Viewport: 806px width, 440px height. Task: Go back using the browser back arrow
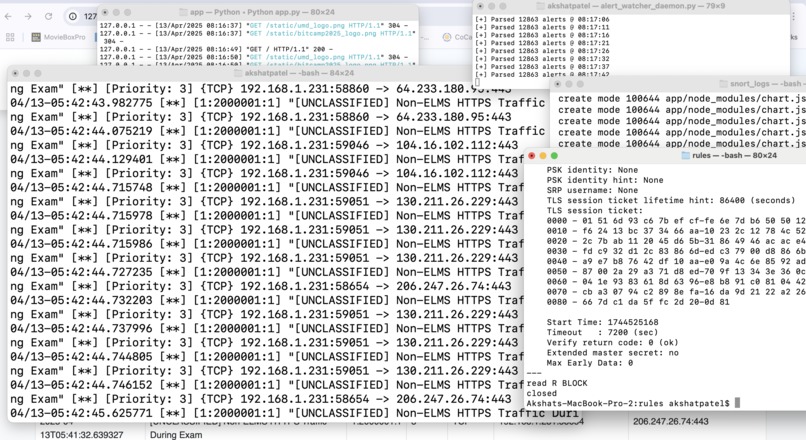(8, 16)
